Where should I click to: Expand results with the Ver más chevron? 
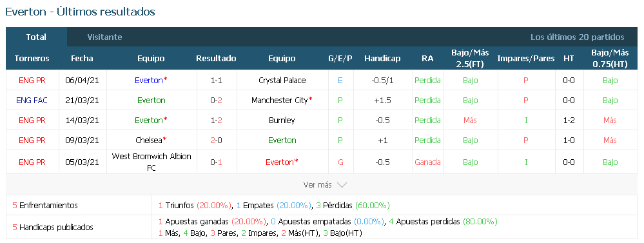pyautogui.click(x=325, y=185)
